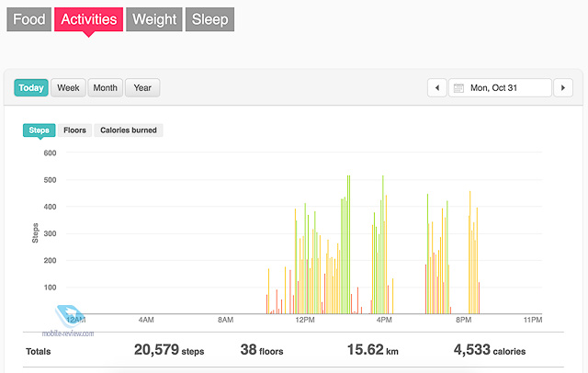Switch to the Weight tab
This screenshot has width=588, height=373.
[x=154, y=19]
